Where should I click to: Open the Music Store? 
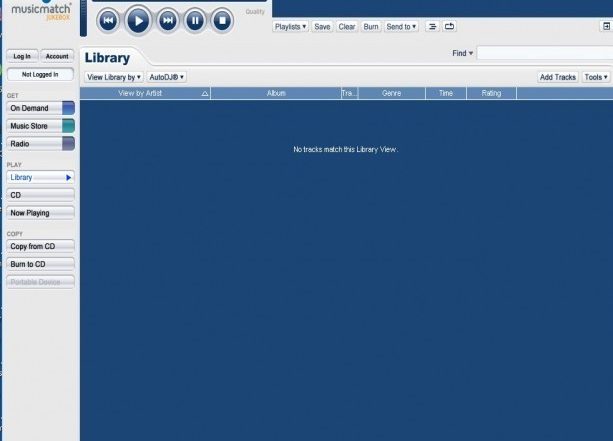[x=40, y=126]
